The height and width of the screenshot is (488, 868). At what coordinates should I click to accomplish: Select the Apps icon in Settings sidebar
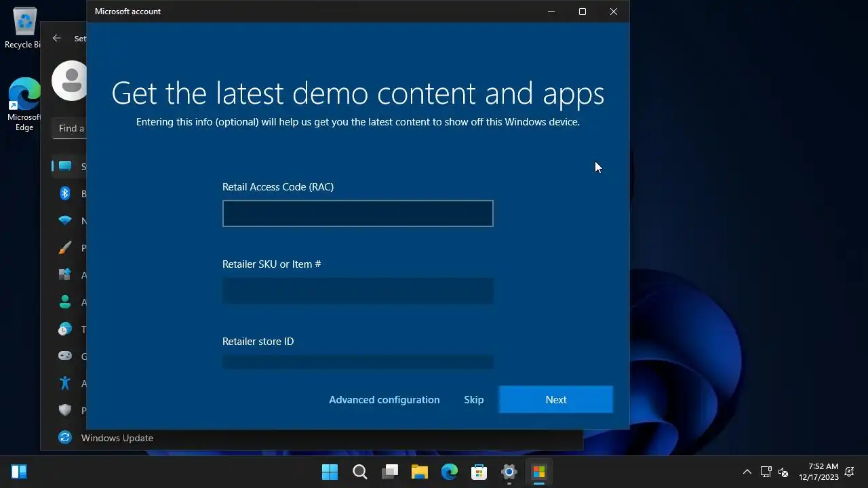tap(65, 274)
